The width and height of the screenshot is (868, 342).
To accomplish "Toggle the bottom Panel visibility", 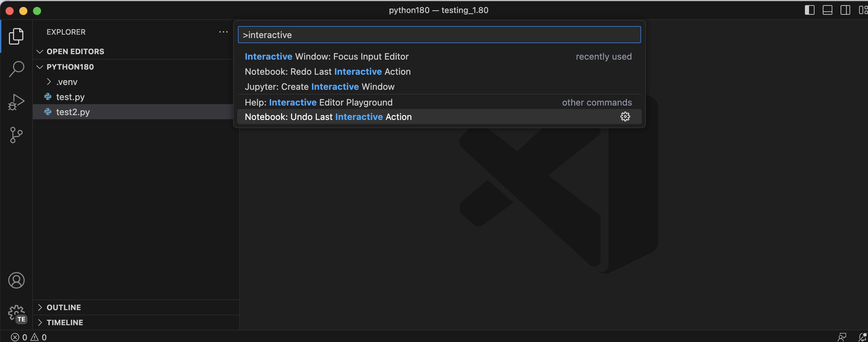I will pos(827,10).
